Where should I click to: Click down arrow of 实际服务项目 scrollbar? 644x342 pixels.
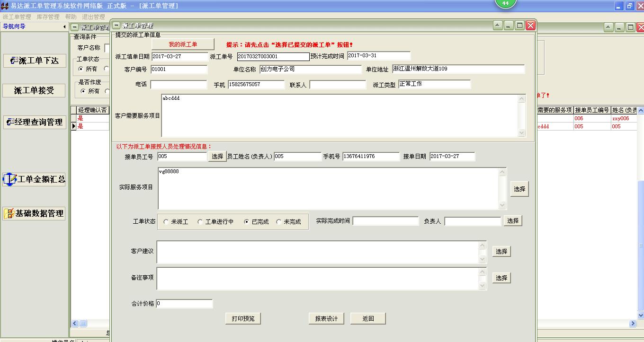502,205
